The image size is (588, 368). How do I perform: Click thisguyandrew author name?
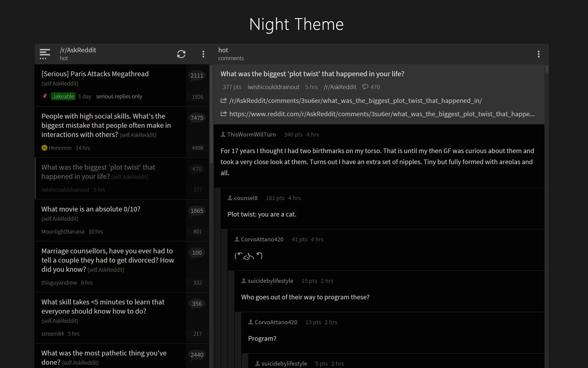point(59,282)
